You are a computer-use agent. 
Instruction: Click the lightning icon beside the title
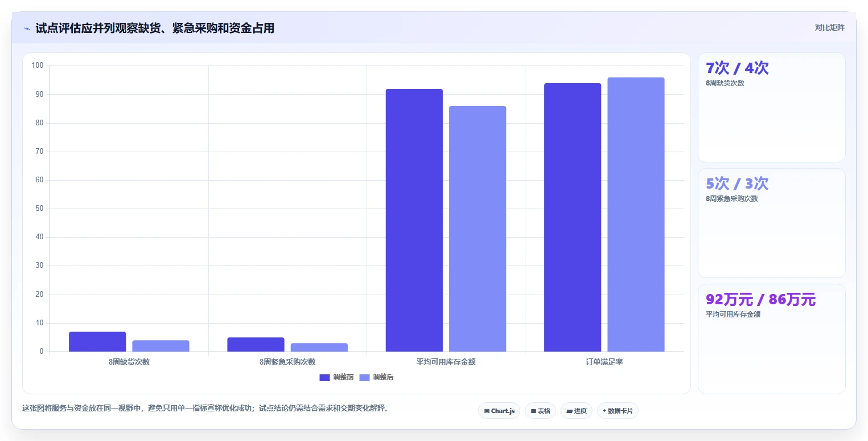coord(27,28)
